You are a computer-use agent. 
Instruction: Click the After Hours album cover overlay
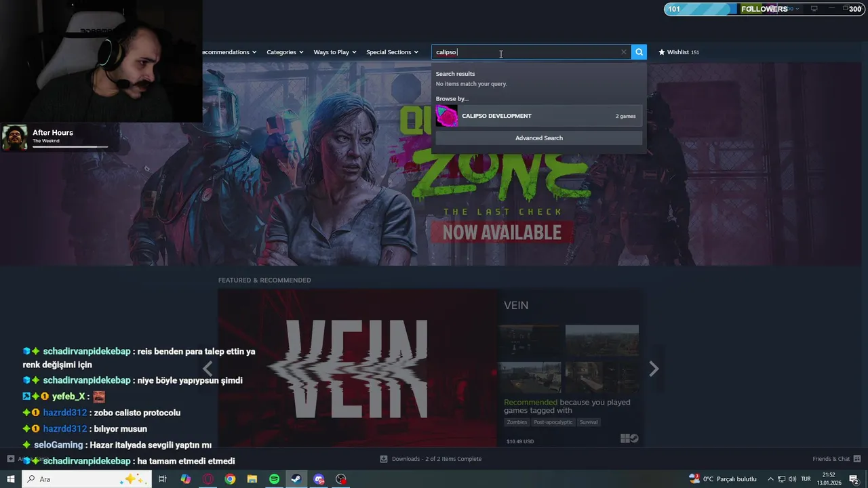[x=15, y=138]
